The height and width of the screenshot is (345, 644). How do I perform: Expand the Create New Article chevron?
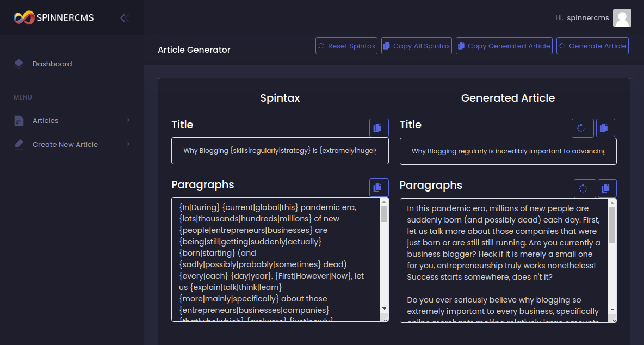pos(128,144)
